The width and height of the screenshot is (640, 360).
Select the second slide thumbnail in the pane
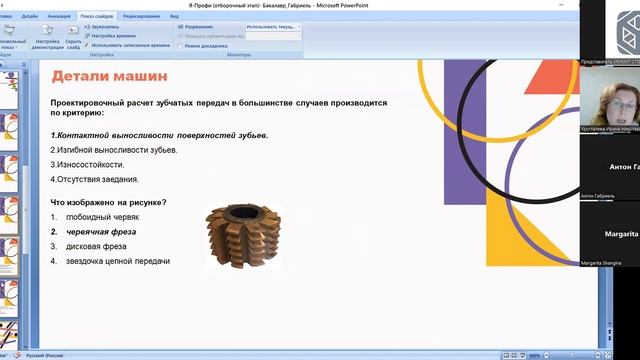9,132
